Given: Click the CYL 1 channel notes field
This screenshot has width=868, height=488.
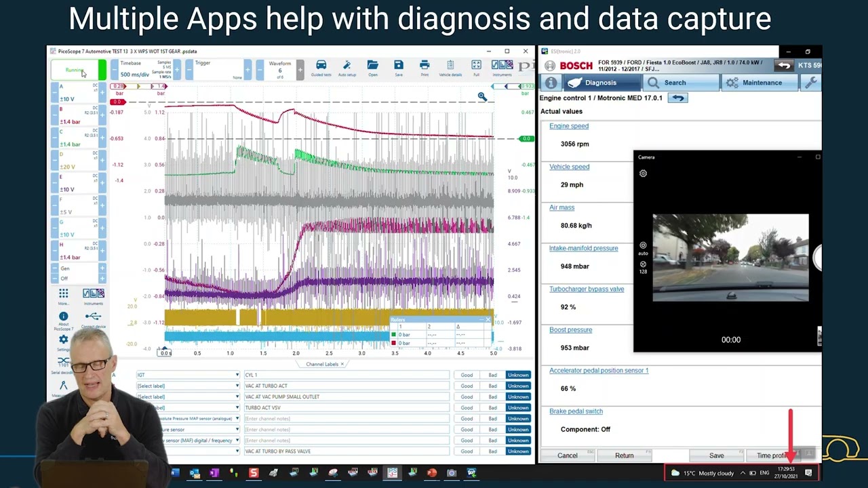Looking at the screenshot, I should pyautogui.click(x=347, y=375).
